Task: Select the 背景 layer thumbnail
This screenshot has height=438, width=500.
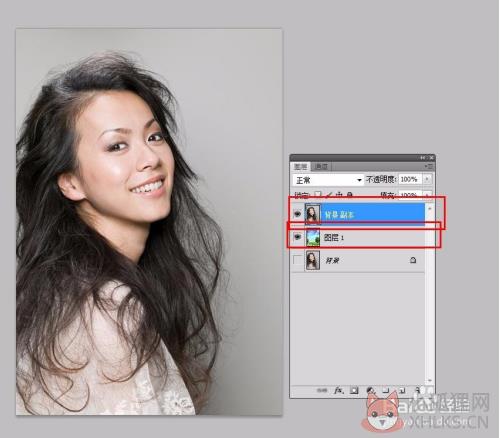Action: 313,260
